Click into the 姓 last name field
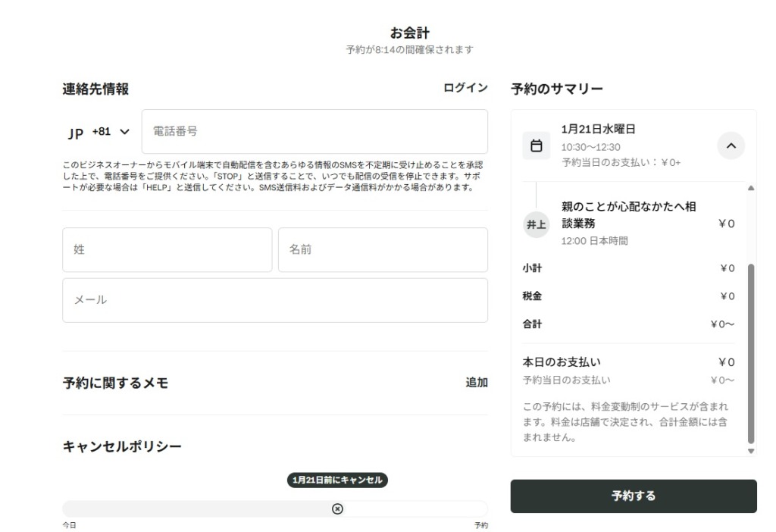The height and width of the screenshot is (532, 776). 167,249
